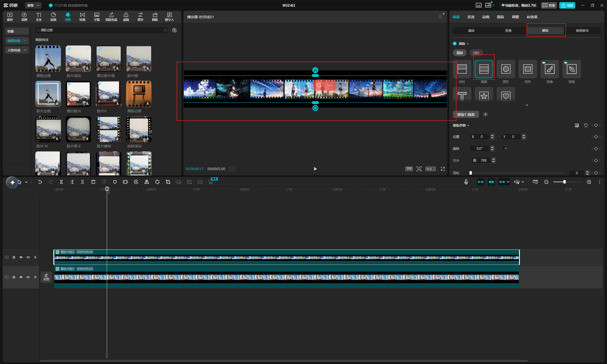Open the 转场 transitions panel
Viewport: 607px width, 364px height.
click(x=82, y=17)
